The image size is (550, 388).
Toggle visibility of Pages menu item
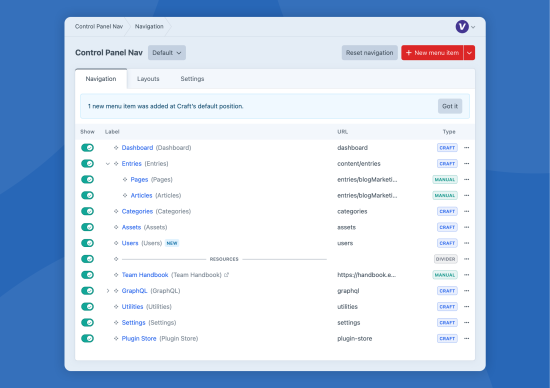[x=87, y=180]
